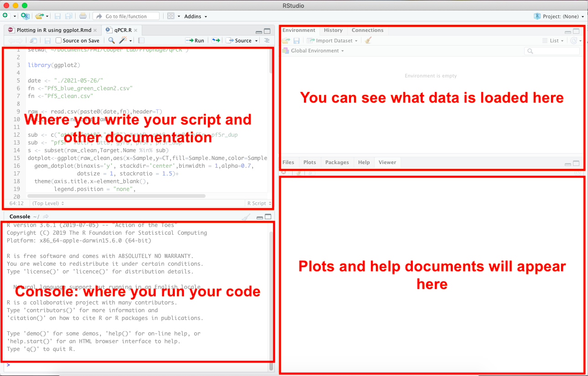The width and height of the screenshot is (588, 376).
Task: Click the Go to file/function field
Action: 126,16
